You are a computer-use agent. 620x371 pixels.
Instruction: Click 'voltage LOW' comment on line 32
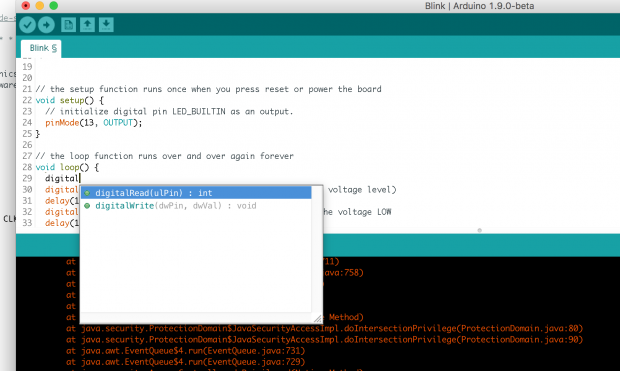pos(364,212)
